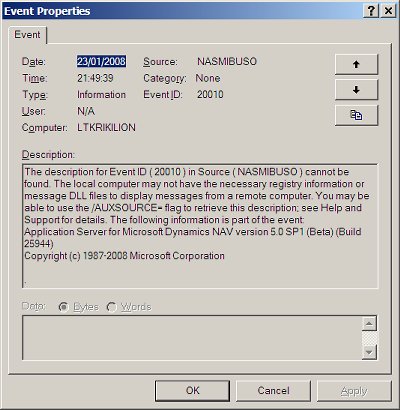Click the greyed-out Apply button
This screenshot has width=400, height=410.
354,391
